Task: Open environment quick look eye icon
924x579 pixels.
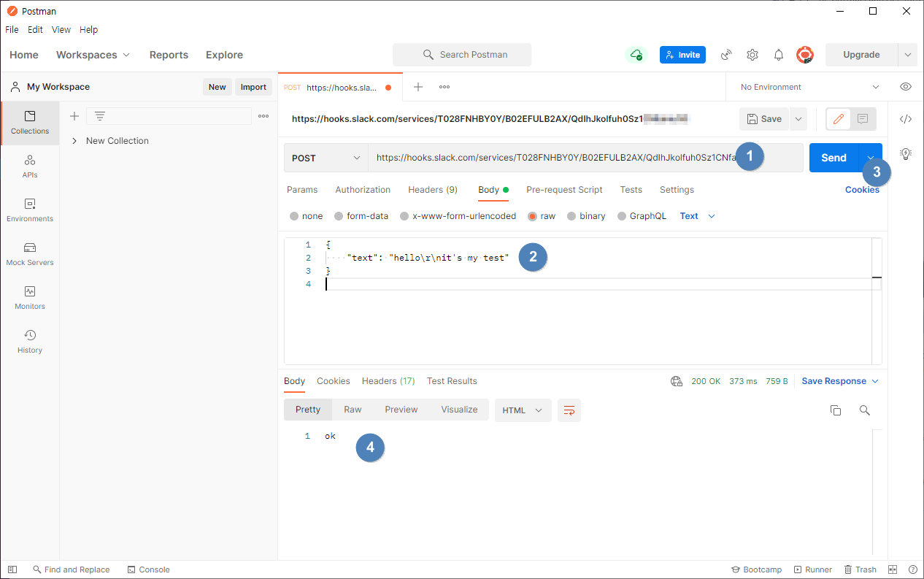Action: coord(906,87)
